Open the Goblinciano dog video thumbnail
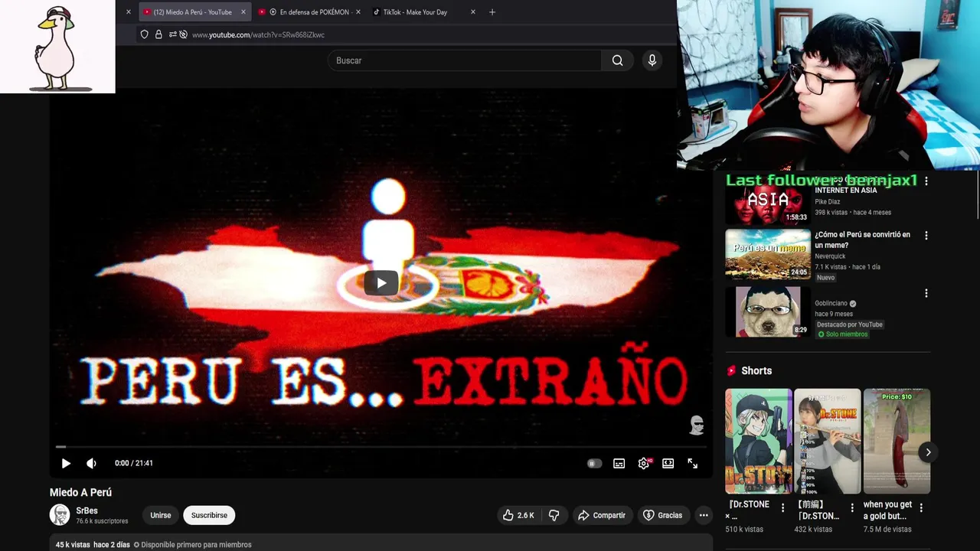 (768, 311)
